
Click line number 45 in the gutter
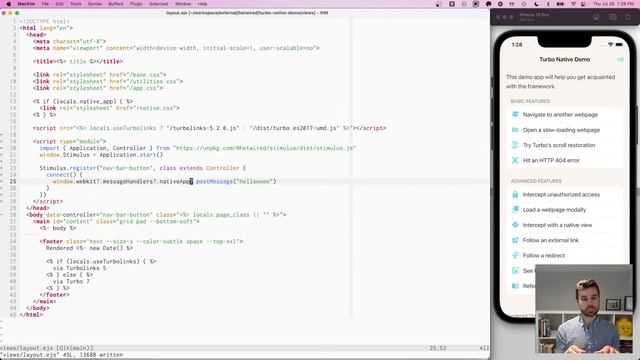click(13, 314)
